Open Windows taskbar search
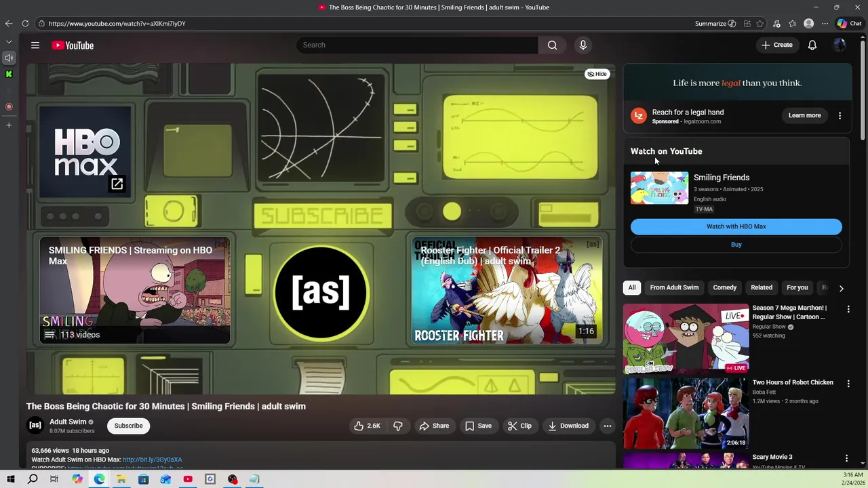The image size is (868, 488). point(33,479)
